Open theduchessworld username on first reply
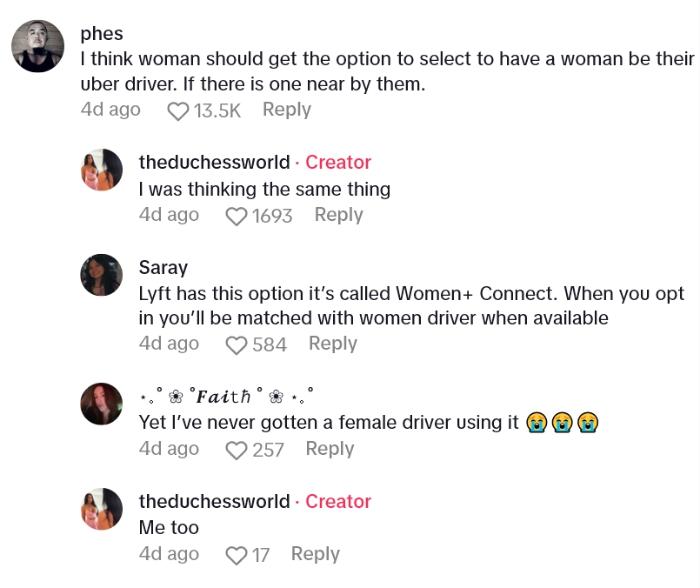The image size is (700, 588). click(214, 163)
